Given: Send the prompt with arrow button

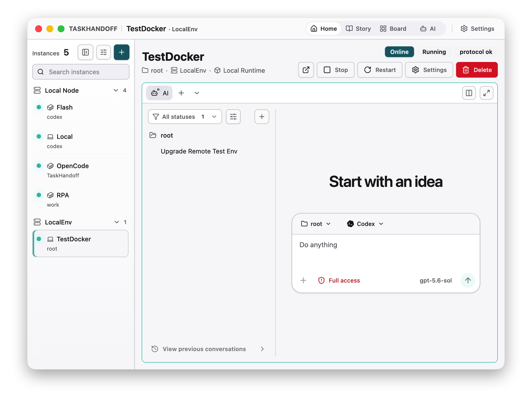Looking at the screenshot, I should (x=468, y=280).
